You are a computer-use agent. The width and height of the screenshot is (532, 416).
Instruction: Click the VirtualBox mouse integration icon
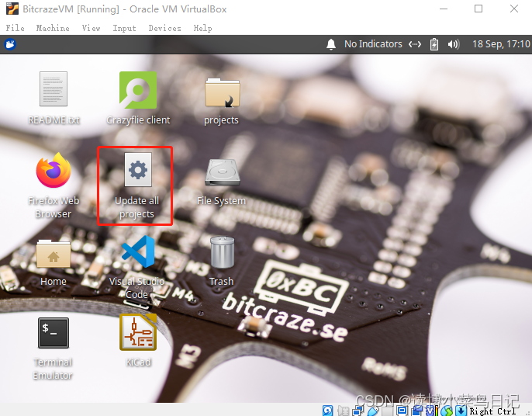(x=447, y=411)
